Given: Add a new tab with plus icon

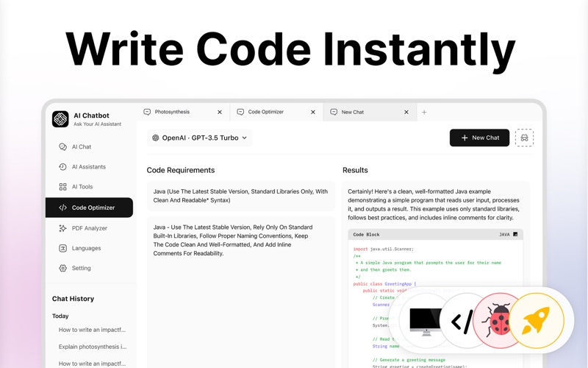Looking at the screenshot, I should (424, 112).
